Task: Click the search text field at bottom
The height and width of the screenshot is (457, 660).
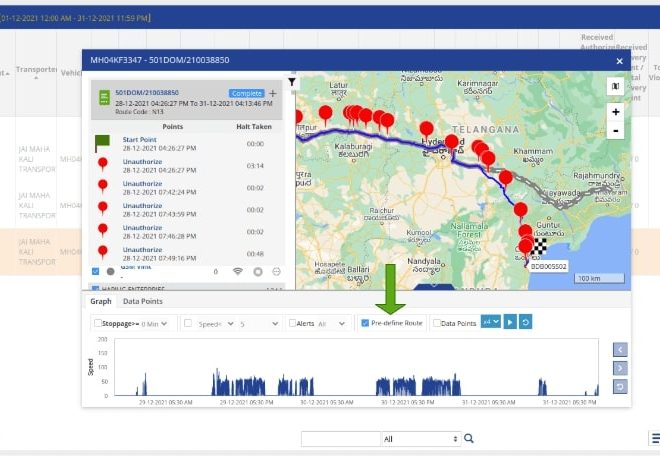Action: pos(340,438)
